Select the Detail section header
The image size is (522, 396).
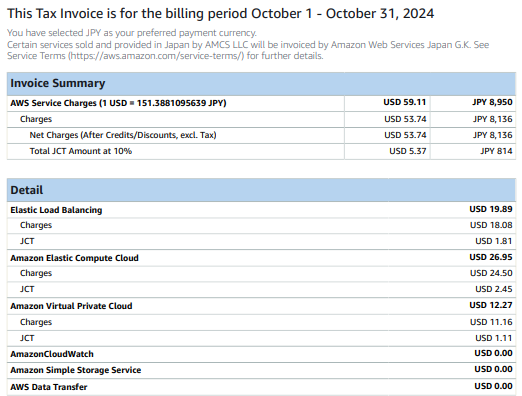click(x=261, y=190)
